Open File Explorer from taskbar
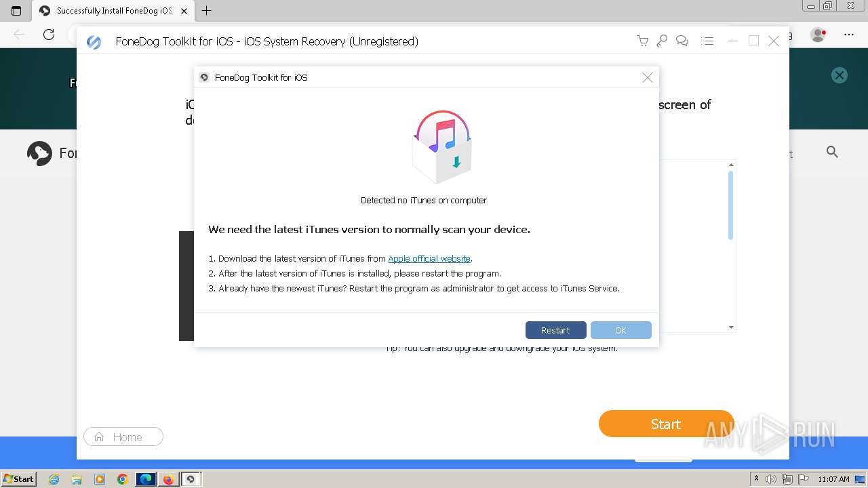868x488 pixels. click(77, 479)
